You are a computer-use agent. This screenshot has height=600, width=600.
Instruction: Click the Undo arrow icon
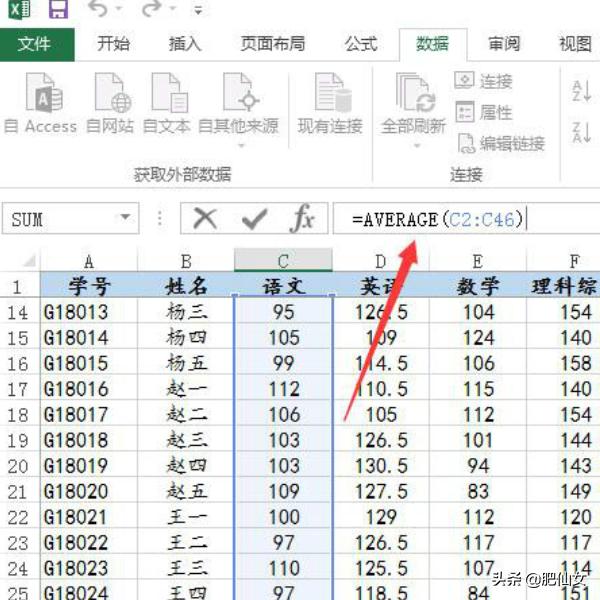click(x=98, y=8)
